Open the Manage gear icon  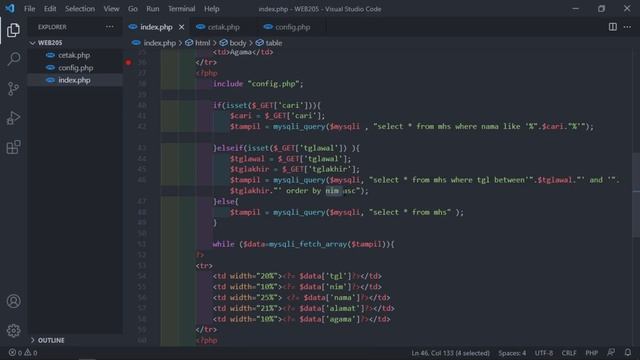click(x=13, y=331)
